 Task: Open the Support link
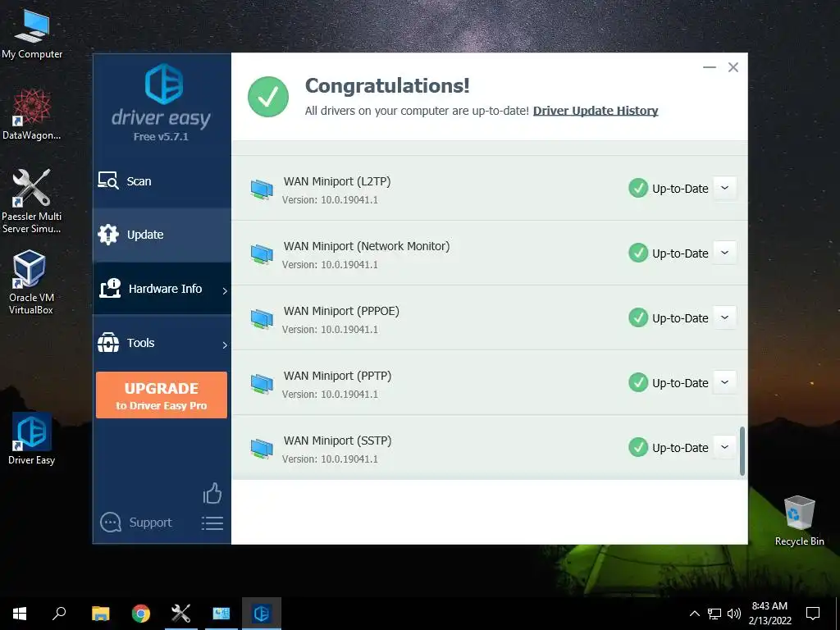(x=150, y=523)
